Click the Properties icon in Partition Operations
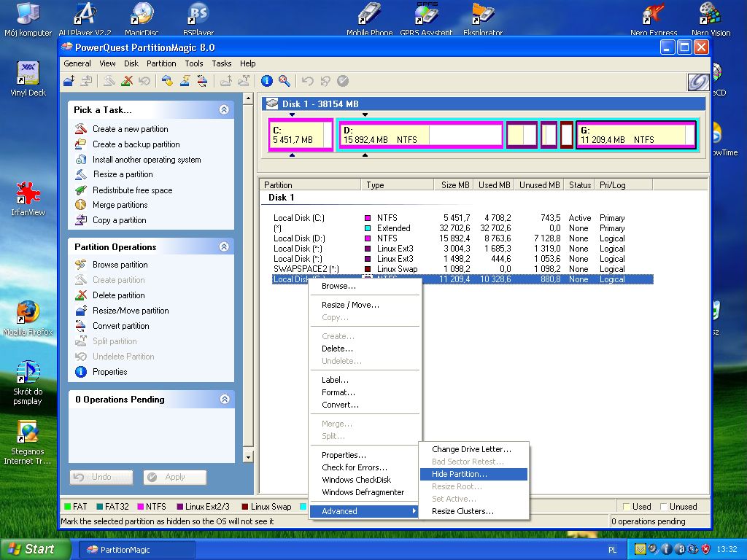Viewport: 747px width, 560px height. pyautogui.click(x=81, y=371)
